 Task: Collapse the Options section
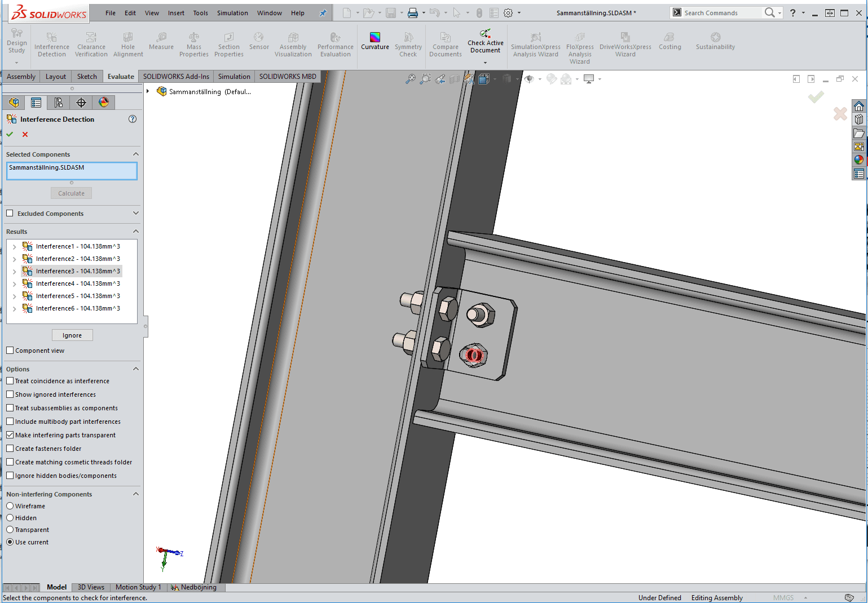(x=135, y=369)
